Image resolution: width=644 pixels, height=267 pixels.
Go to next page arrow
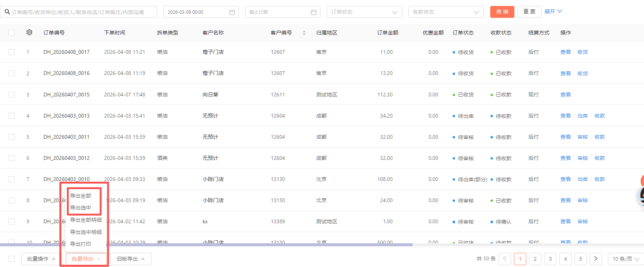click(596, 259)
